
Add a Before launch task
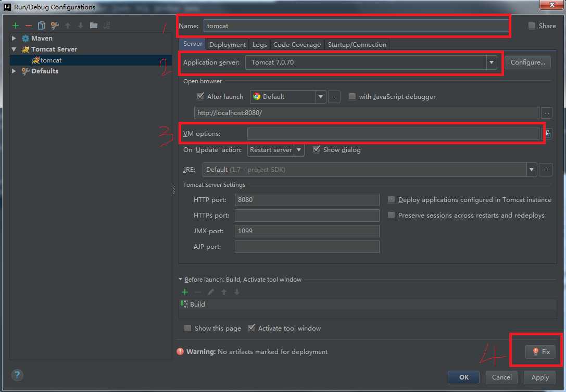[185, 292]
